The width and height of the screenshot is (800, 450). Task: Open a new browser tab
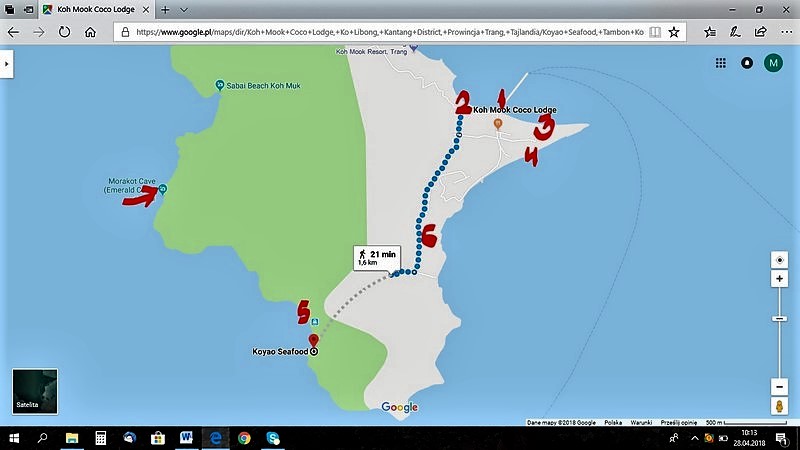pyautogui.click(x=164, y=9)
